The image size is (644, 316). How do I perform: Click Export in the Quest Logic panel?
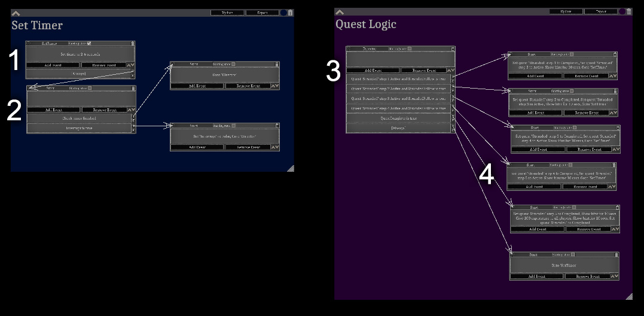(601, 11)
